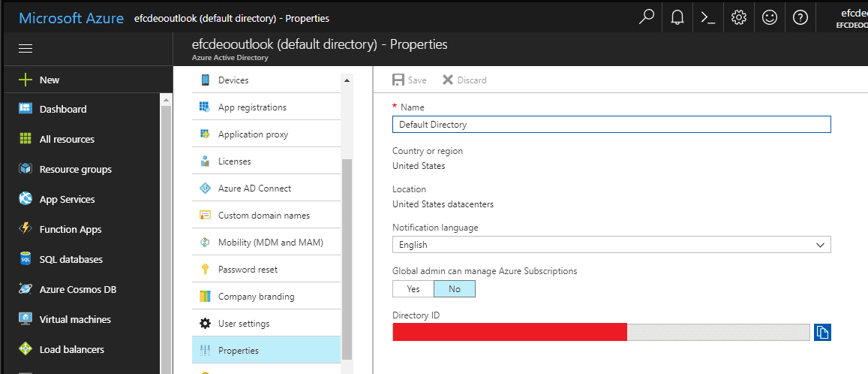Click the All resources grid icon
Viewport: 868px width, 374px height.
tap(26, 139)
